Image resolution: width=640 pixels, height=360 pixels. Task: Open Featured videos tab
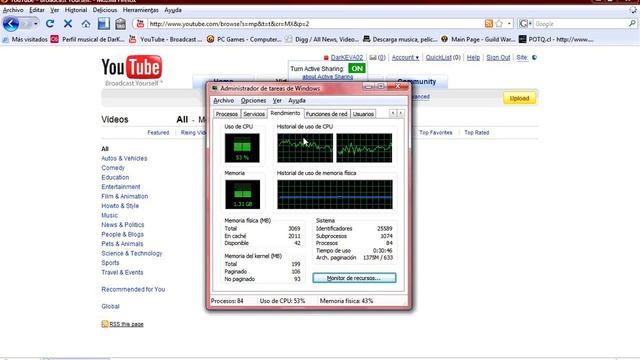click(x=158, y=133)
